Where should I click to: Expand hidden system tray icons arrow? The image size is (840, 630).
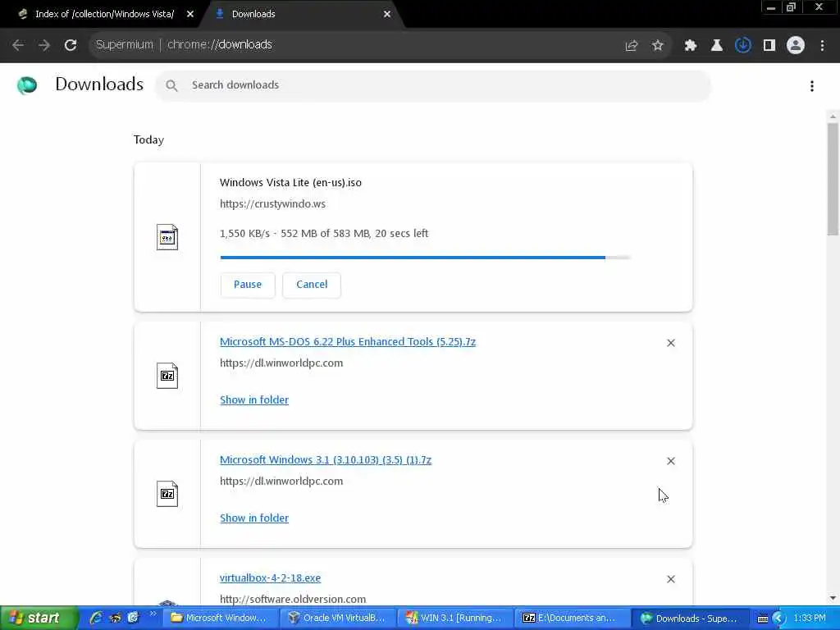click(779, 619)
